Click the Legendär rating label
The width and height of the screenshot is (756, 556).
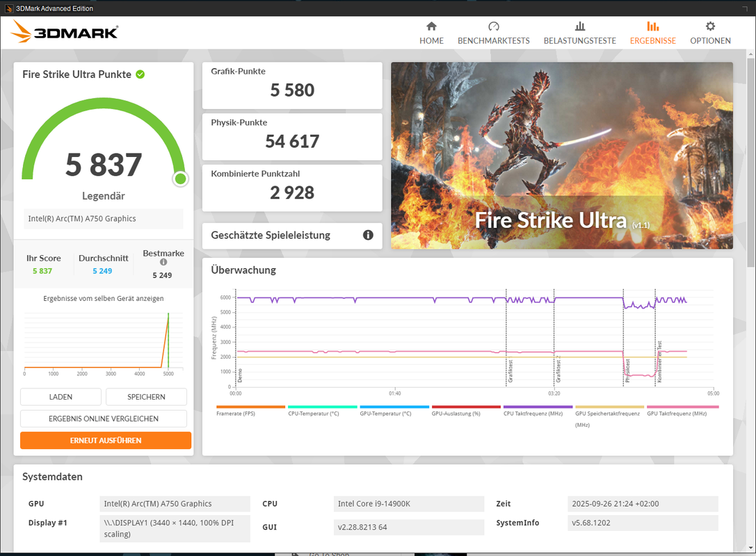coord(103,196)
